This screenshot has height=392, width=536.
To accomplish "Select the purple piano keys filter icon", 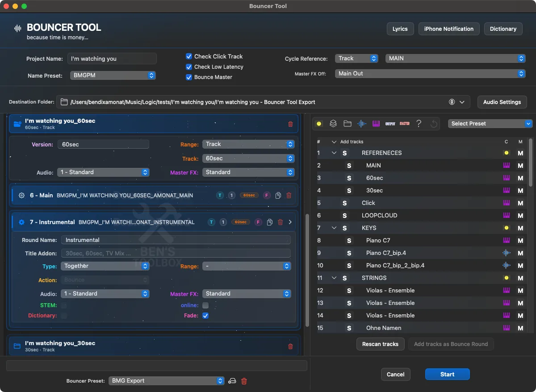I will pos(376,124).
